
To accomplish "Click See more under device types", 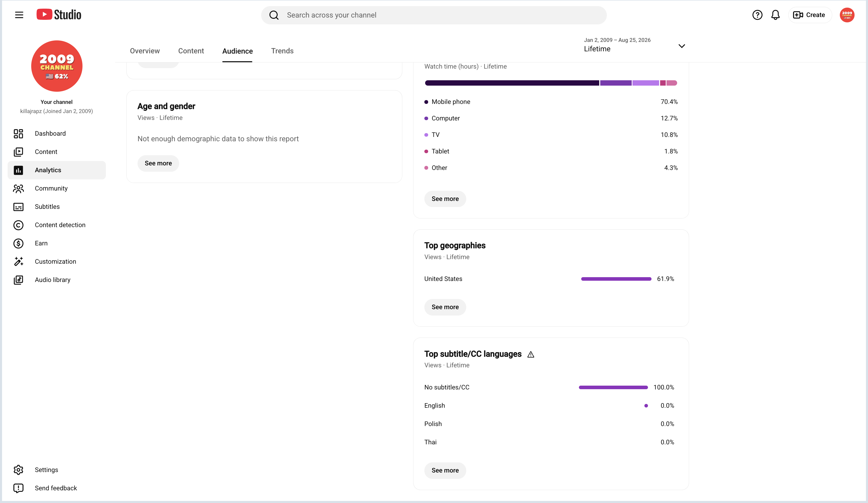I will (445, 199).
